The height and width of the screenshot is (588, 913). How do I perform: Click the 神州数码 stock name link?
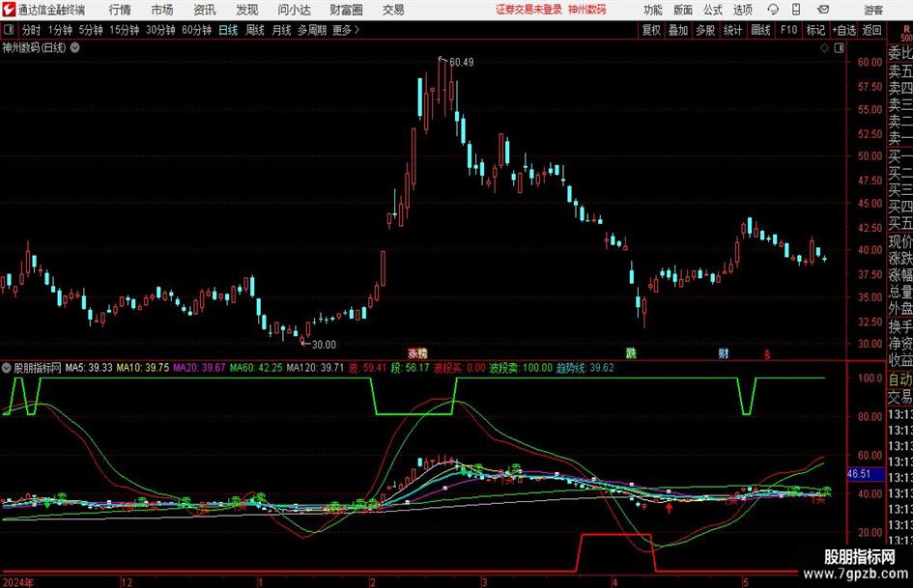[x=587, y=10]
